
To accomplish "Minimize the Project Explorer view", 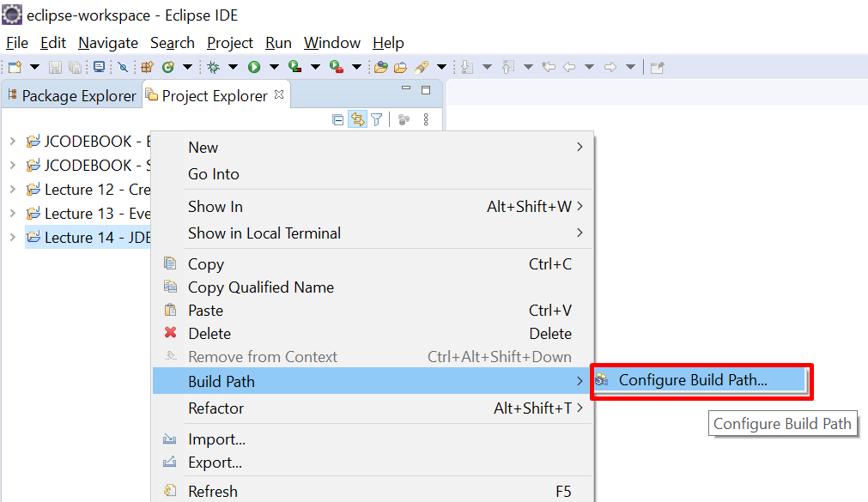I will click(x=406, y=88).
